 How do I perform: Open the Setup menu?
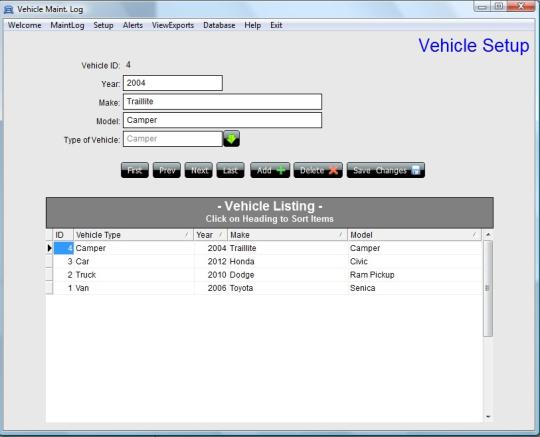103,25
